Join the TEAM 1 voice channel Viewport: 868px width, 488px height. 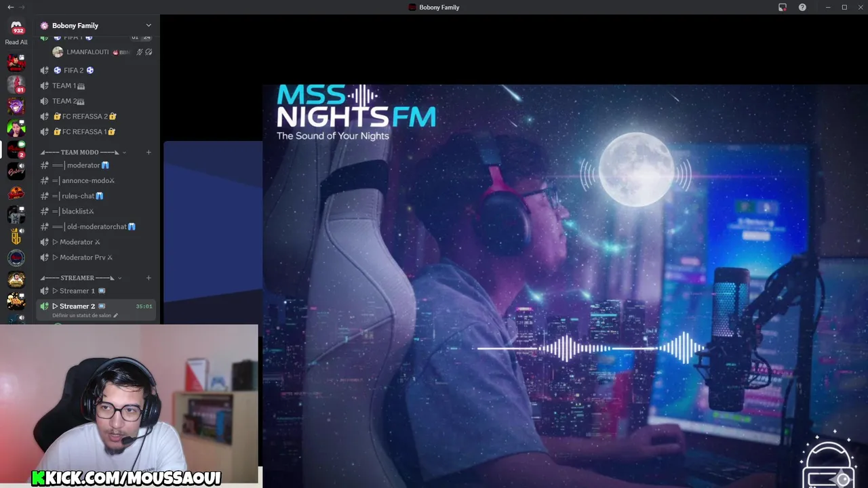[96, 86]
